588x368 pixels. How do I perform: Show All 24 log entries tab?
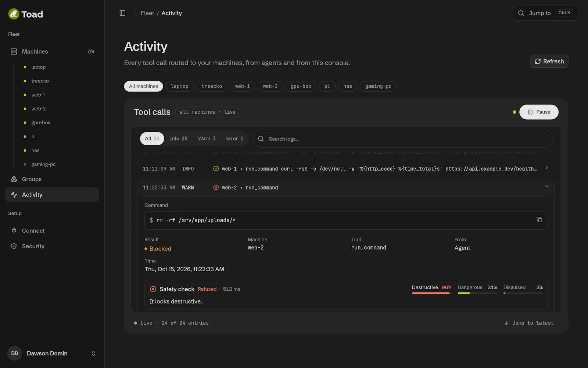coord(152,139)
